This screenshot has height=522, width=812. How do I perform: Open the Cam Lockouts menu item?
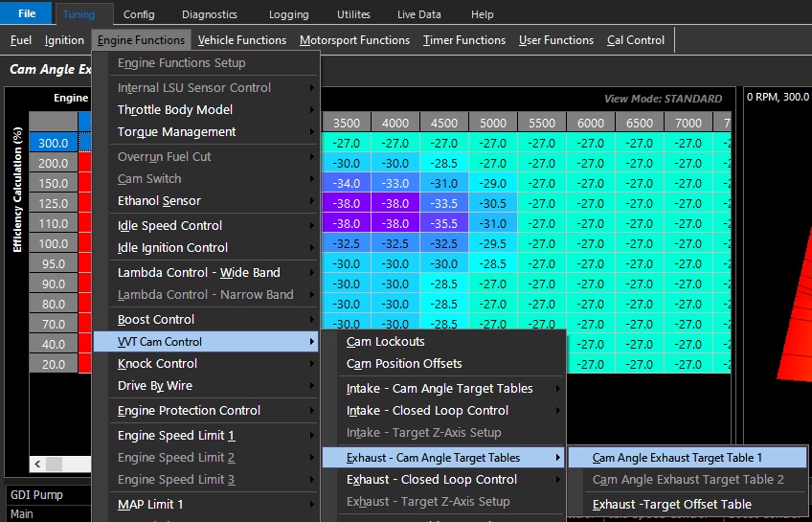tap(385, 341)
